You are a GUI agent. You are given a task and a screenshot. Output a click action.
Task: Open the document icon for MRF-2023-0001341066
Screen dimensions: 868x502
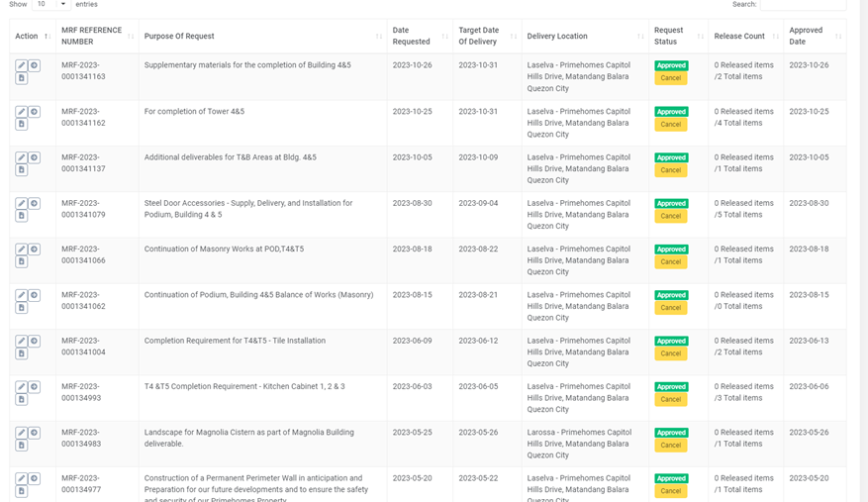21,261
